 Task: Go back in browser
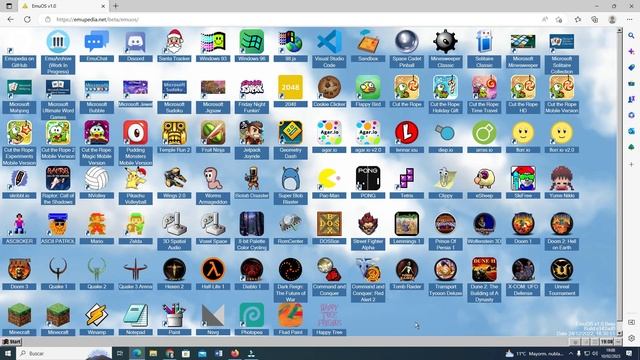(11, 19)
